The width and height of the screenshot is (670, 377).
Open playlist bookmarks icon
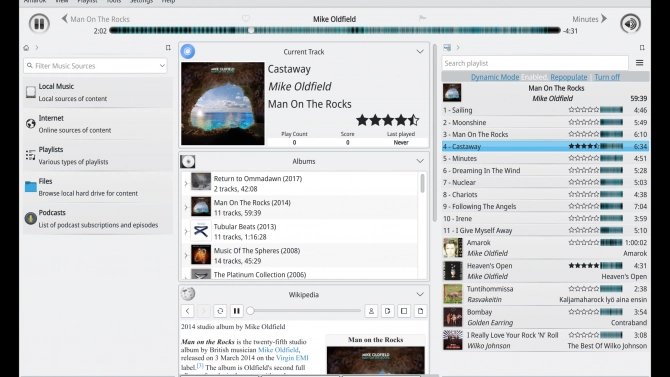[642, 47]
